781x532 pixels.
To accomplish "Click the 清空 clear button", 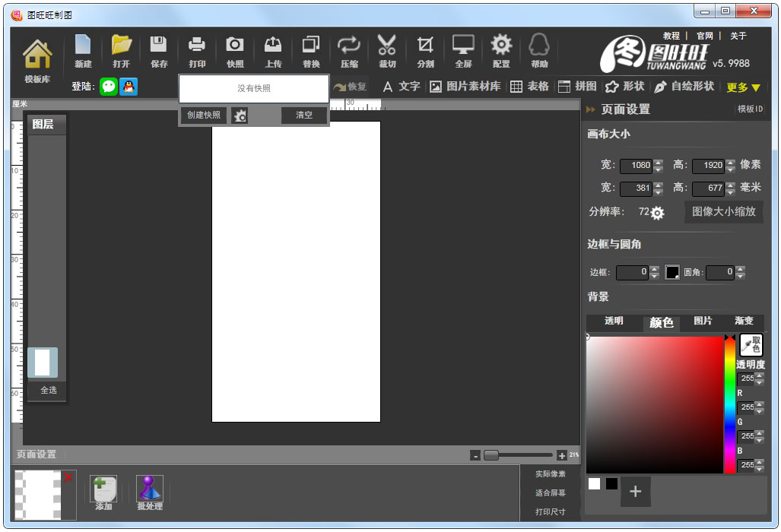I will click(x=304, y=116).
